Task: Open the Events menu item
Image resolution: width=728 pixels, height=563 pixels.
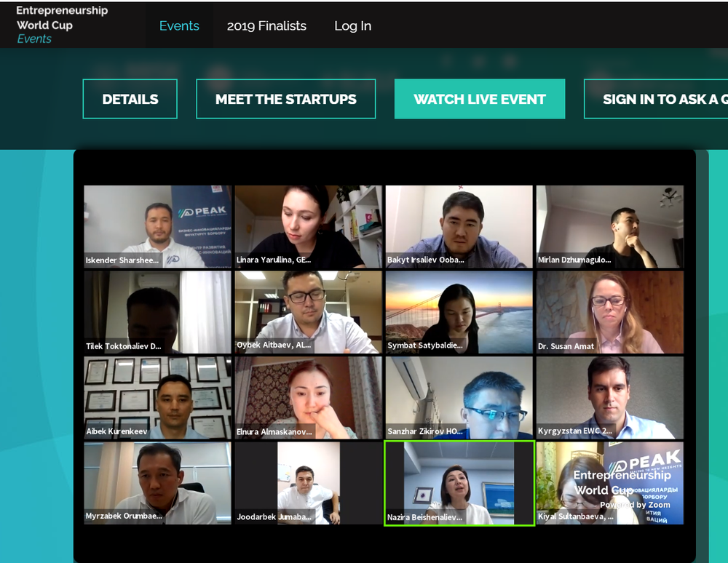Action: 179,26
